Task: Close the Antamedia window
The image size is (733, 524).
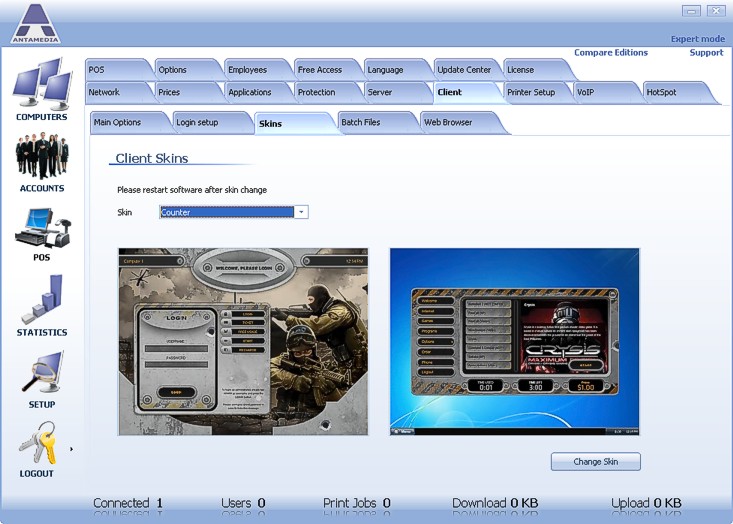Action: (x=716, y=11)
